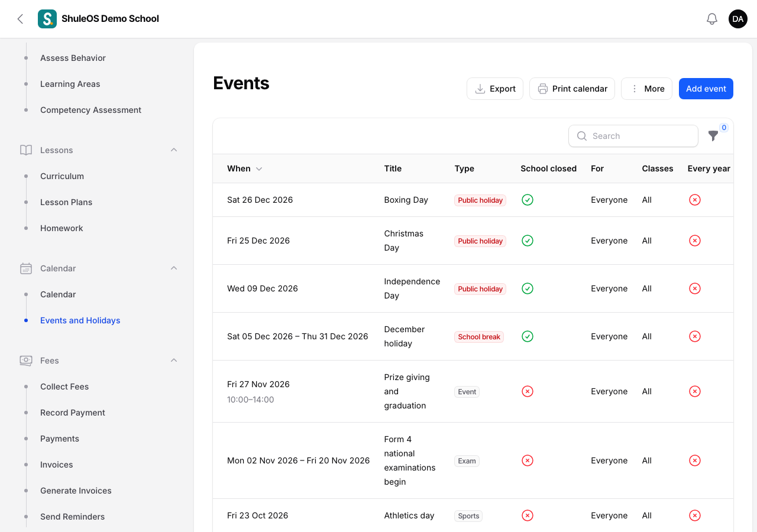Click 'Fri 27 Nov 2026' date cell
757x532 pixels.
point(258,384)
